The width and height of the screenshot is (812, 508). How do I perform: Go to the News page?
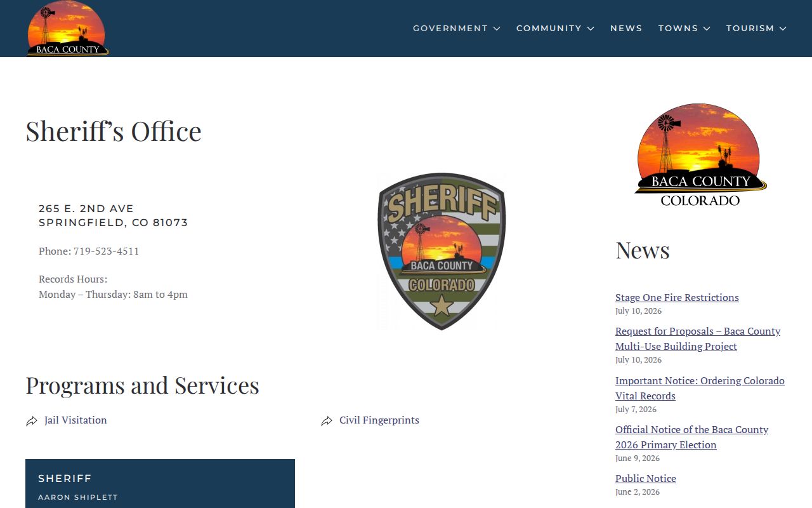pyautogui.click(x=626, y=29)
